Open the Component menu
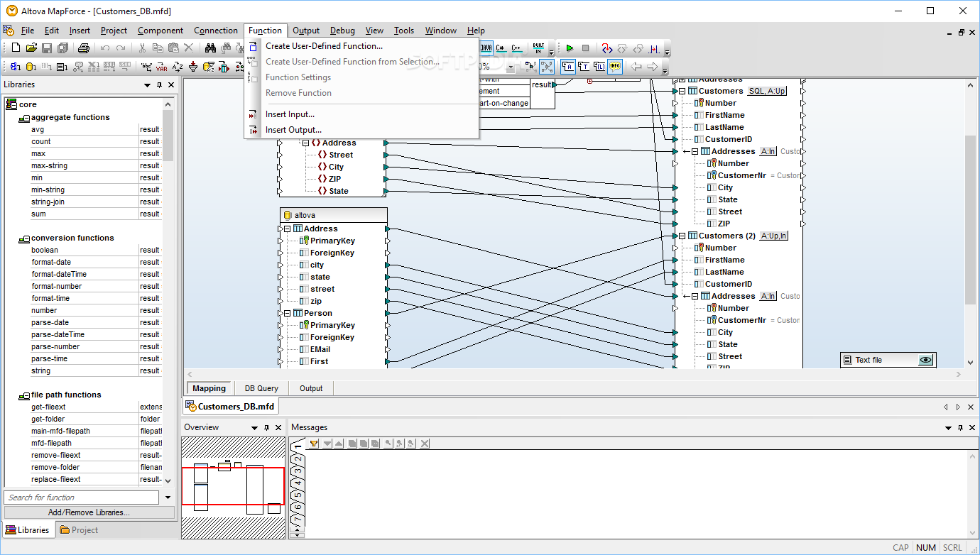980x555 pixels. coord(160,31)
